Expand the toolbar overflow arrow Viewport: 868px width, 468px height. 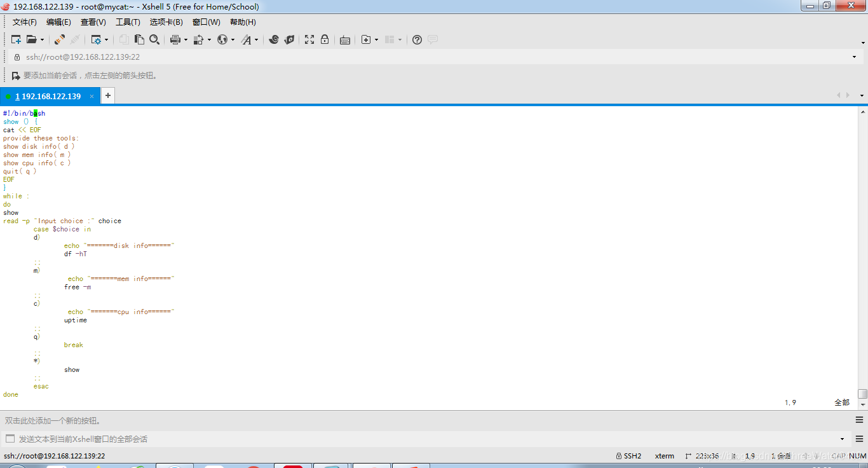[864, 43]
